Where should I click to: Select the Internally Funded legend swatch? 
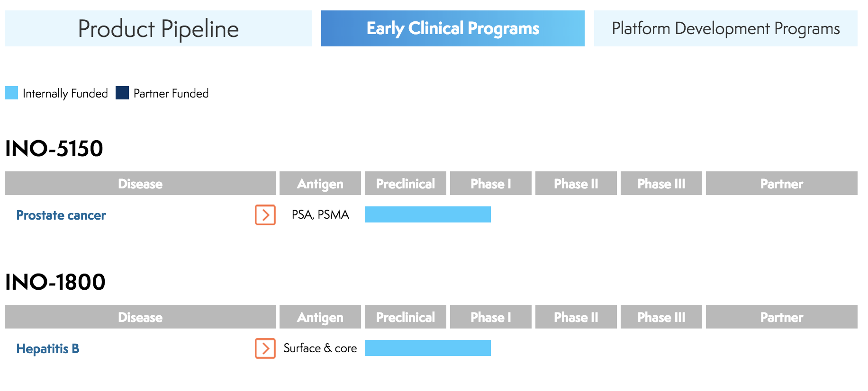pyautogui.click(x=11, y=93)
